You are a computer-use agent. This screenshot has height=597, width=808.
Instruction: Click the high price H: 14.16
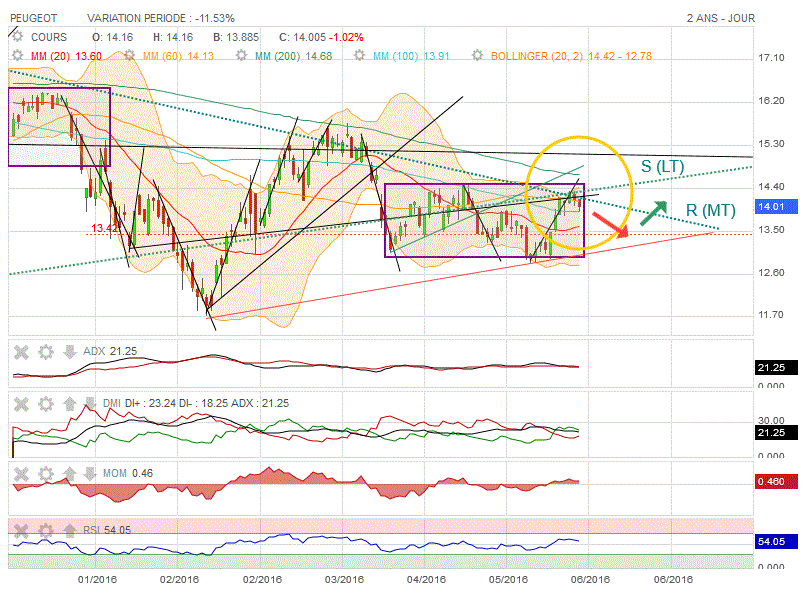[x=173, y=37]
